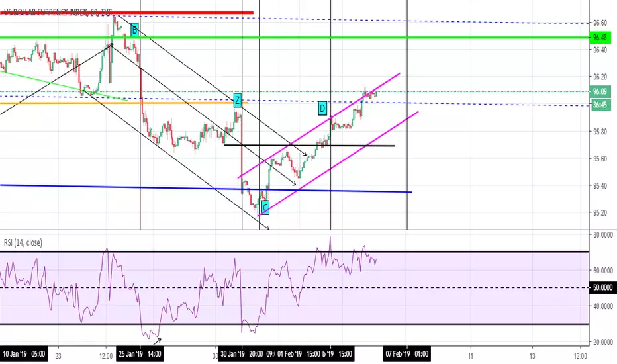The height and width of the screenshot is (364, 617).
Task: Click the 95.60 price axis value
Action: click(600, 159)
